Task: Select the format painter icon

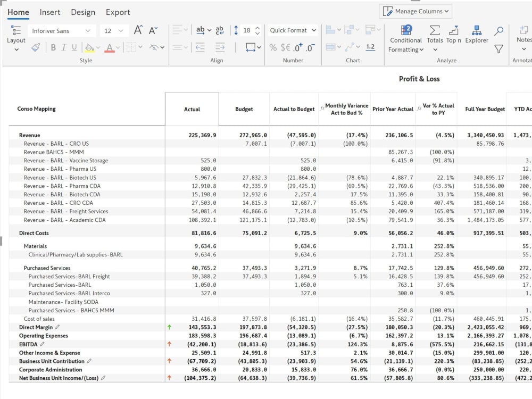Action: pos(35,47)
